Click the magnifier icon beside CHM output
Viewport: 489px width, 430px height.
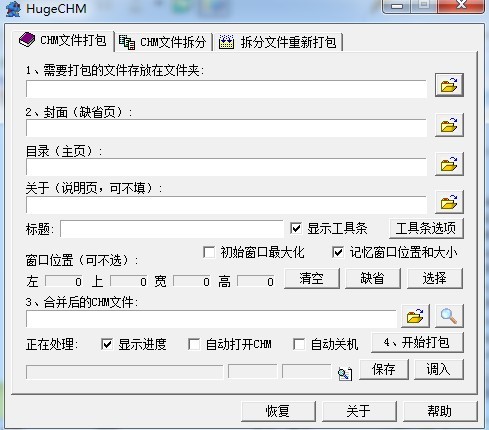pyautogui.click(x=449, y=316)
